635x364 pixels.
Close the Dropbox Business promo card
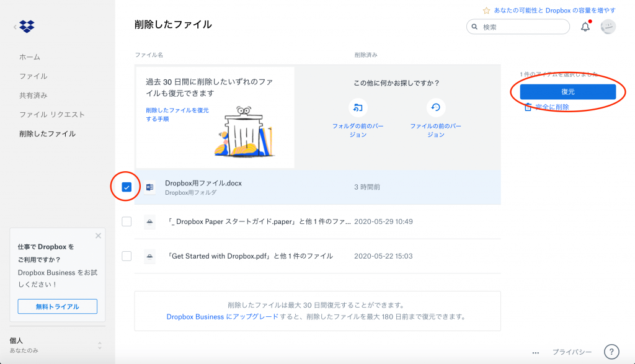tap(98, 236)
